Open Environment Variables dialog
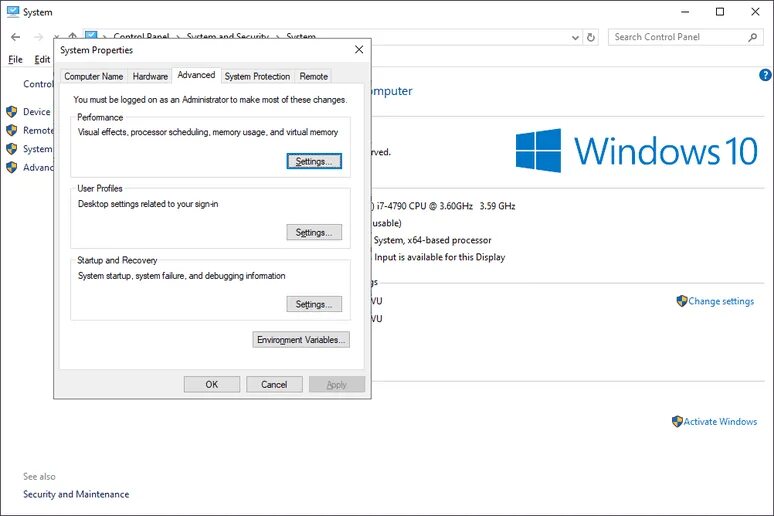 301,340
